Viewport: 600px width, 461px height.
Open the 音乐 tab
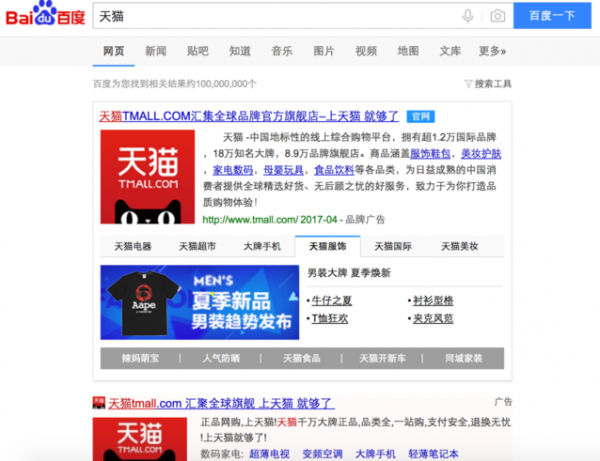tap(282, 51)
